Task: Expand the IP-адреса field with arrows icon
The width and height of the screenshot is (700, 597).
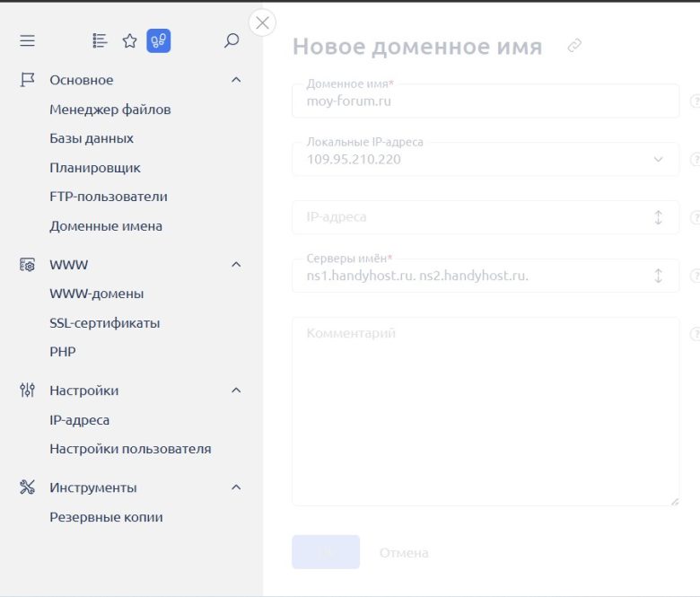Action: [x=658, y=217]
